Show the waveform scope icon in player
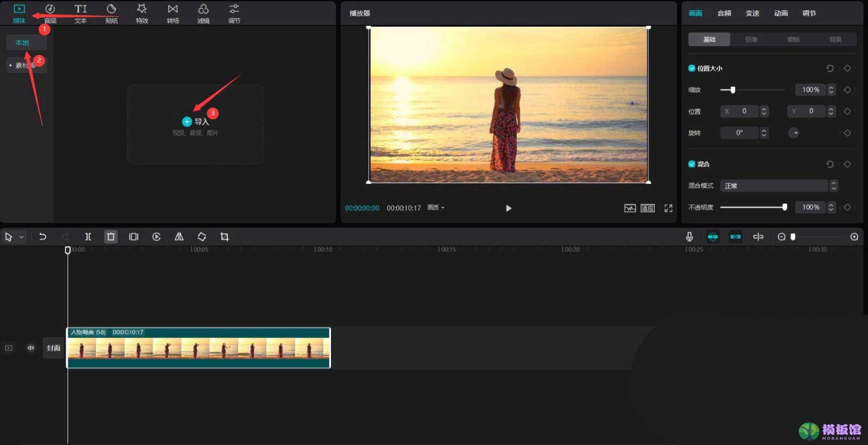Image resolution: width=868 pixels, height=445 pixels. point(630,208)
